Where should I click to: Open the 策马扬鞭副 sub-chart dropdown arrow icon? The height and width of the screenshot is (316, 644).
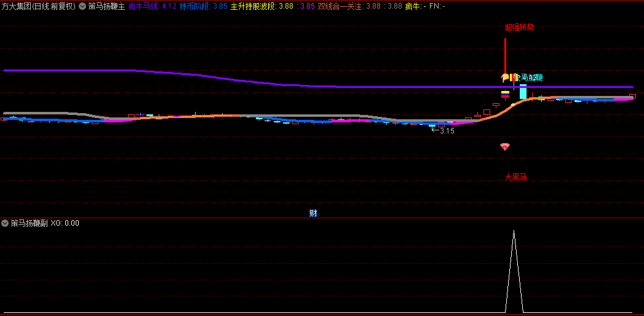5,223
